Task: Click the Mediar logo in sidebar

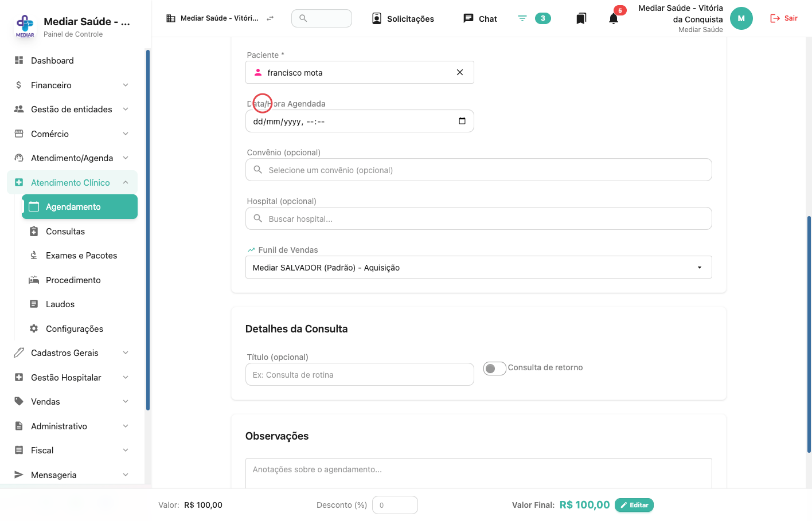Action: coord(25,26)
